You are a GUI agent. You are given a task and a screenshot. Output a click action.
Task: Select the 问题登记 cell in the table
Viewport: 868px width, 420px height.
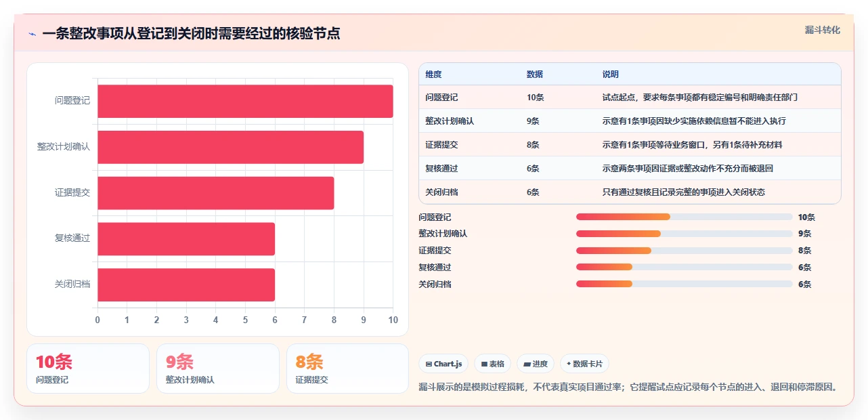tap(442, 98)
